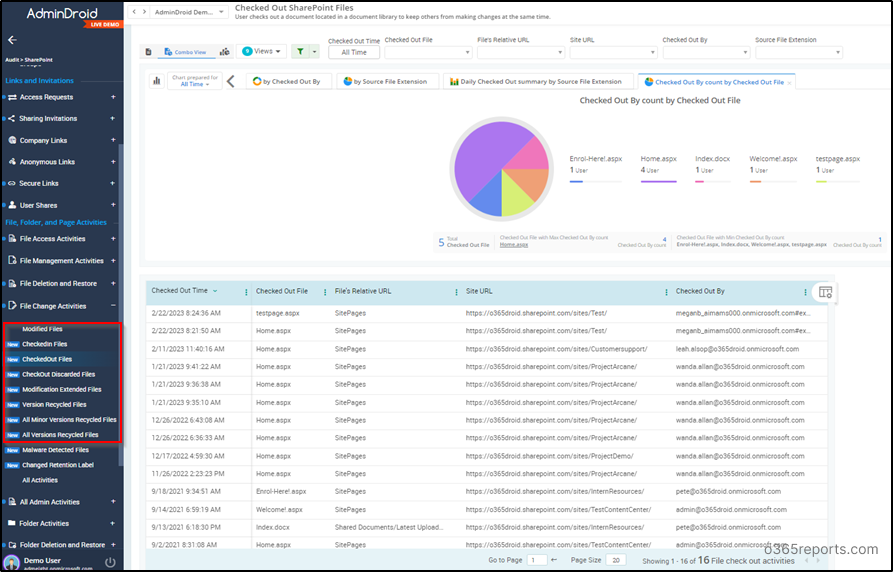This screenshot has width=893, height=572.
Task: Open Changed Retention Label report
Action: (x=58, y=465)
